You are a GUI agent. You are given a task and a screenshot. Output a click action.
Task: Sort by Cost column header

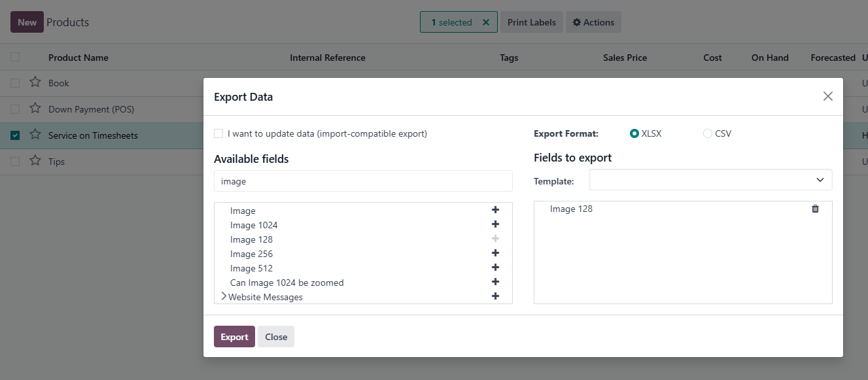tap(712, 58)
